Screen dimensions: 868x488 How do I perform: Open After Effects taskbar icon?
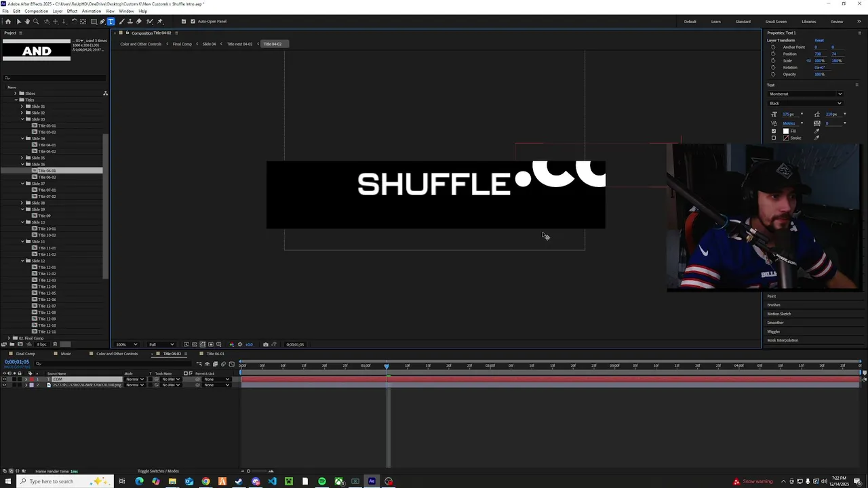click(372, 481)
